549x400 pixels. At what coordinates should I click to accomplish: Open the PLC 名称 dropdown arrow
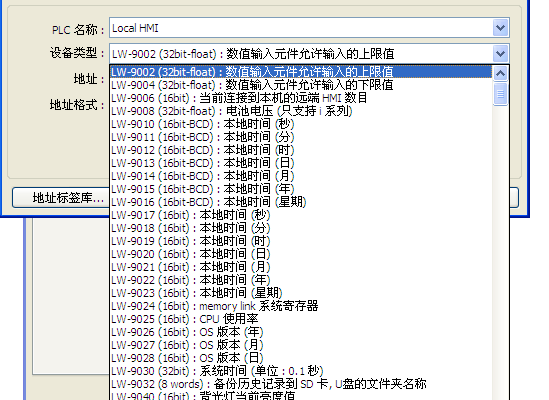500,28
